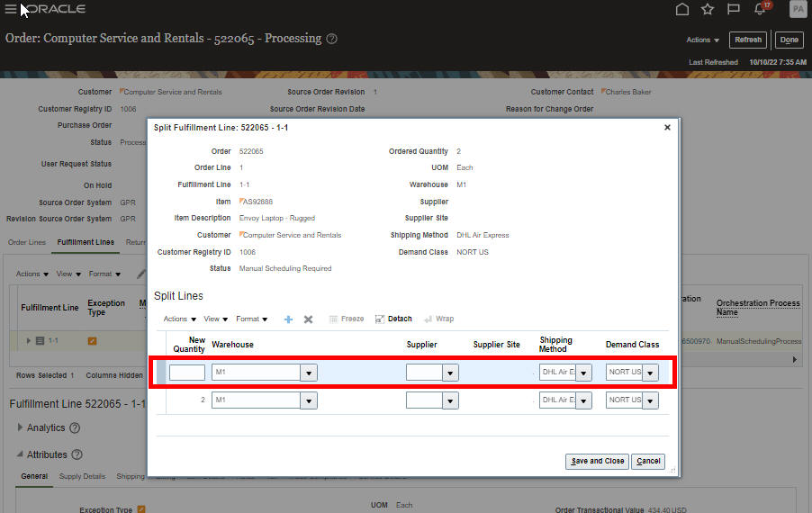This screenshot has height=513, width=812.
Task: Go to Oracle home icon
Action: point(682,9)
